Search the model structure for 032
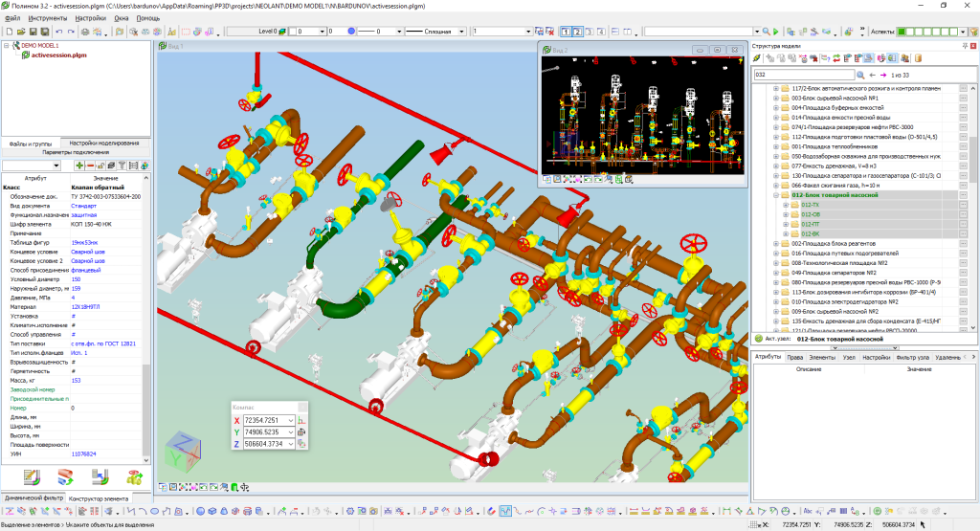The height and width of the screenshot is (531, 980). (x=860, y=75)
